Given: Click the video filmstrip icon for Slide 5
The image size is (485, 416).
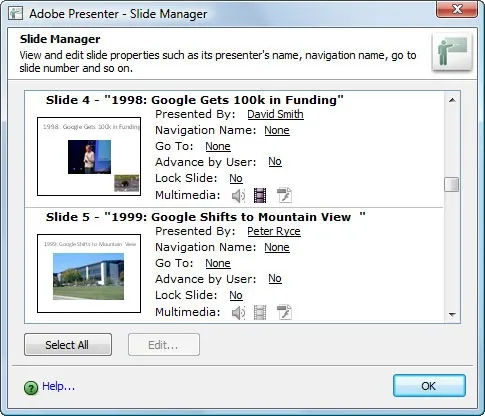Looking at the screenshot, I should point(260,313).
